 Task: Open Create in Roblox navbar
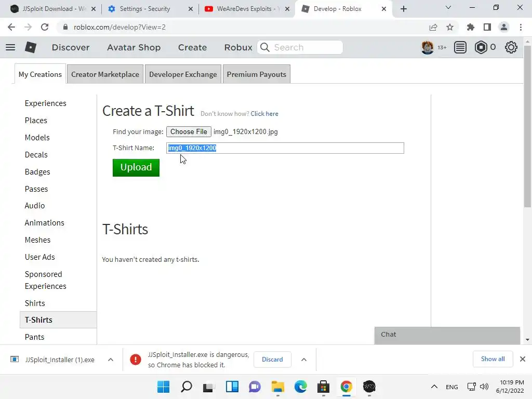(x=192, y=47)
